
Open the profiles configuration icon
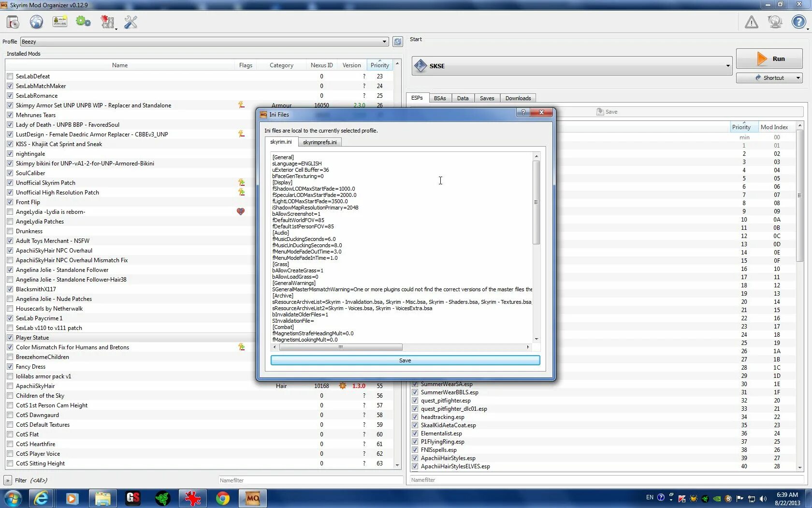coord(60,22)
